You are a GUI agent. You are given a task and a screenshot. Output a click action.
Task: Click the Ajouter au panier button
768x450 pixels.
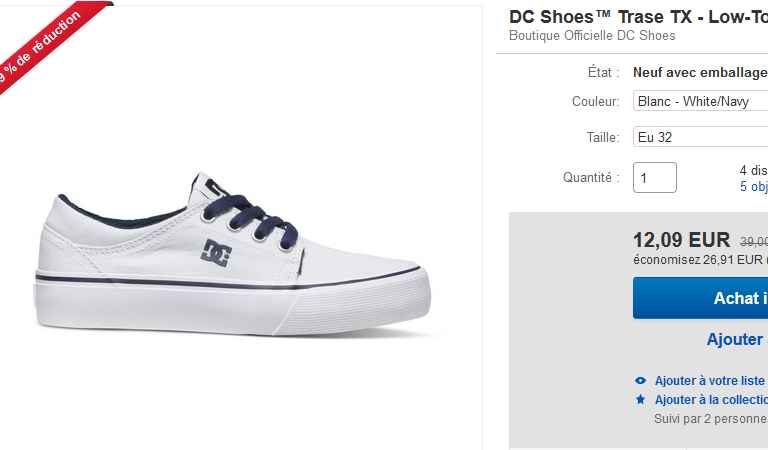coord(734,339)
